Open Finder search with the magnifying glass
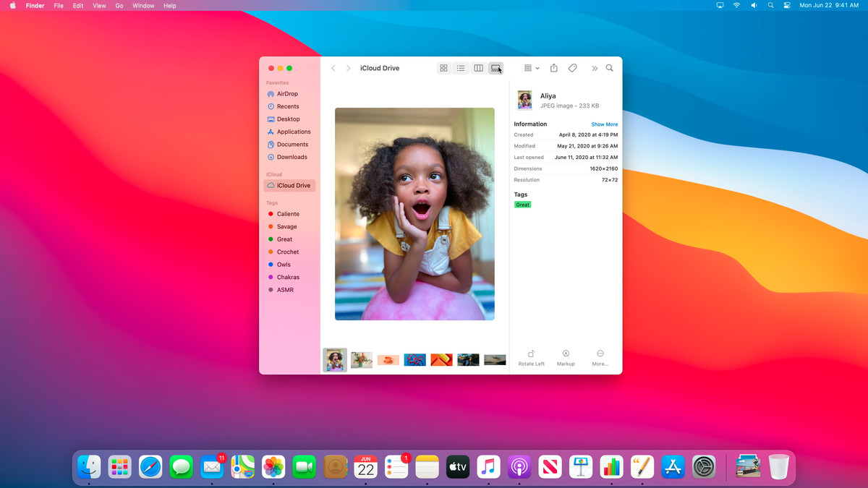Image resolution: width=868 pixels, height=488 pixels. coord(610,67)
